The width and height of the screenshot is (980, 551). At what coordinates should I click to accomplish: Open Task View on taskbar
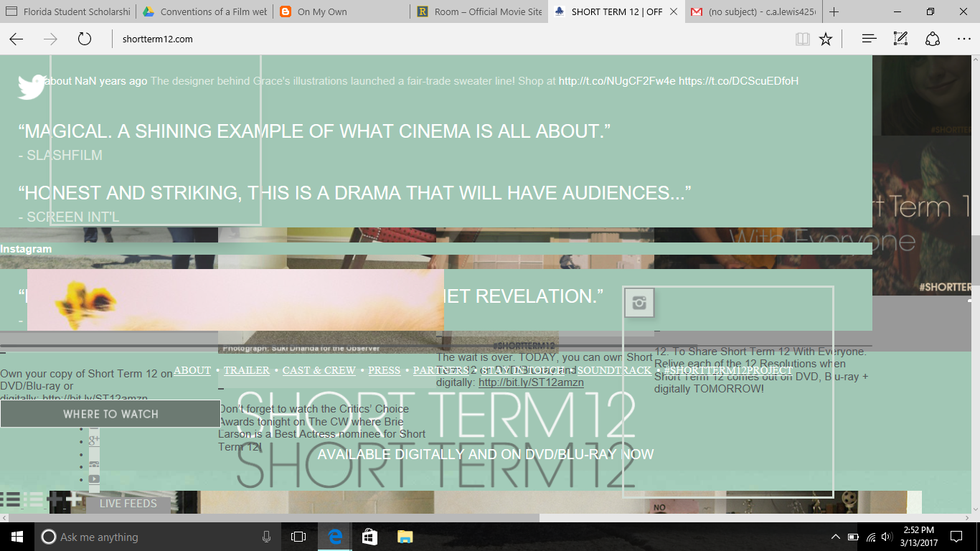[x=298, y=537]
